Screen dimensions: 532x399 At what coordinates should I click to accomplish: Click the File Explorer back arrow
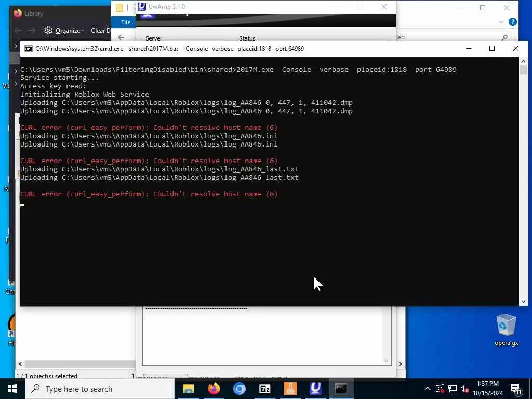tap(121, 37)
